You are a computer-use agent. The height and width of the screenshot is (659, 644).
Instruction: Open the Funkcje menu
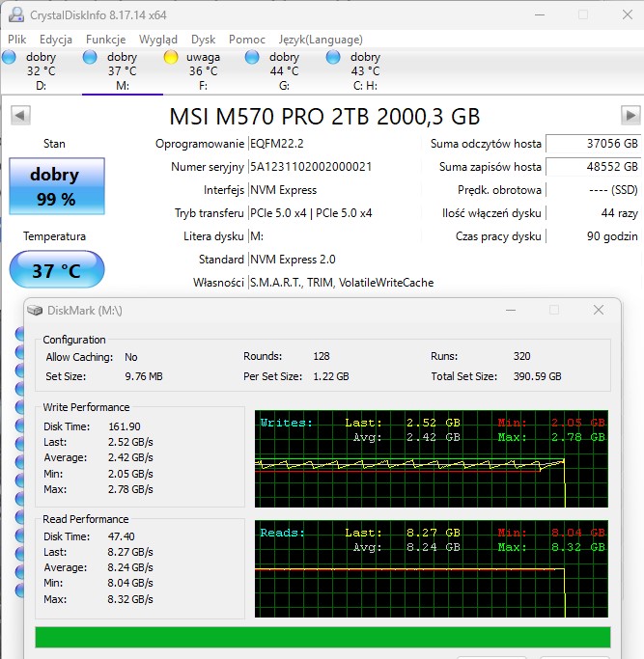click(x=105, y=40)
